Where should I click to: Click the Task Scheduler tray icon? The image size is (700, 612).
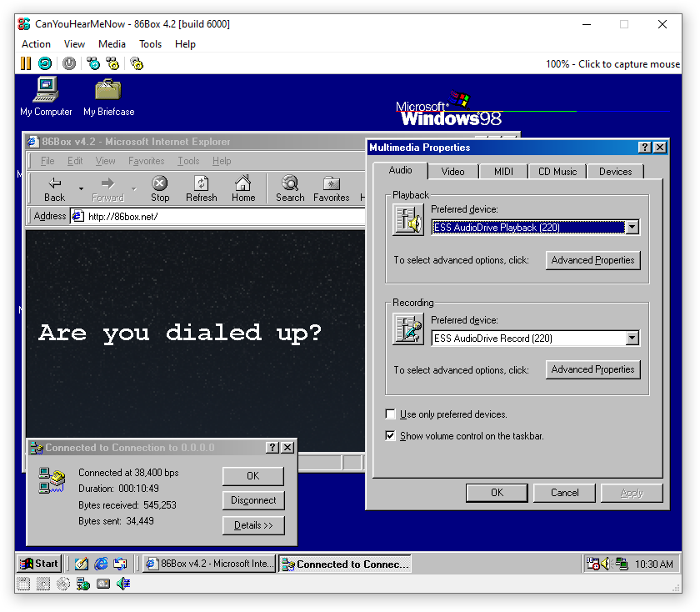pos(592,564)
